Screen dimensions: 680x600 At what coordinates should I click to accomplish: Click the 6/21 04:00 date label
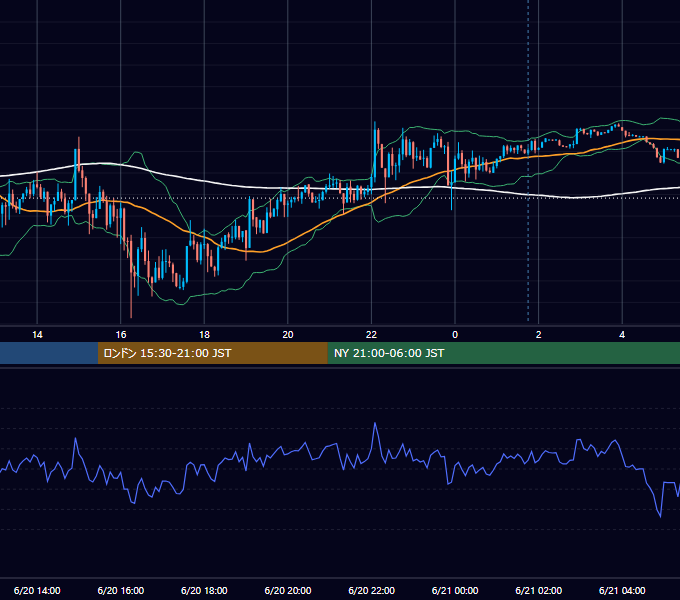point(622,590)
